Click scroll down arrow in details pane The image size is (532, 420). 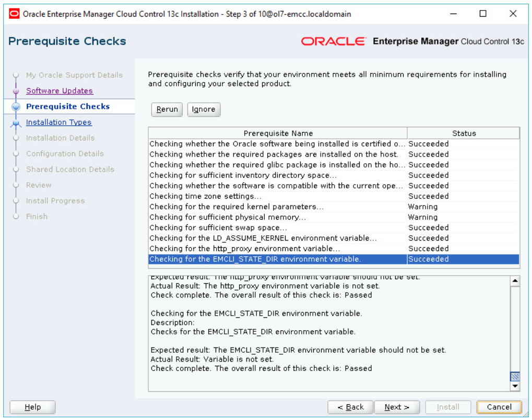click(x=515, y=386)
